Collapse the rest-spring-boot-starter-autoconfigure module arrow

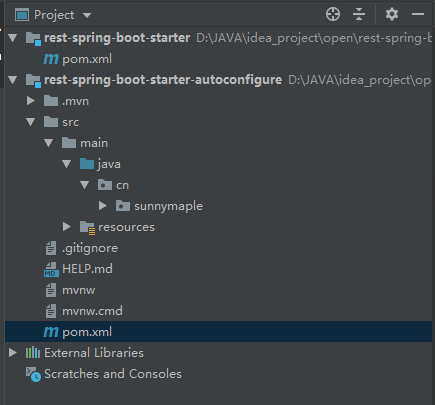(13, 80)
